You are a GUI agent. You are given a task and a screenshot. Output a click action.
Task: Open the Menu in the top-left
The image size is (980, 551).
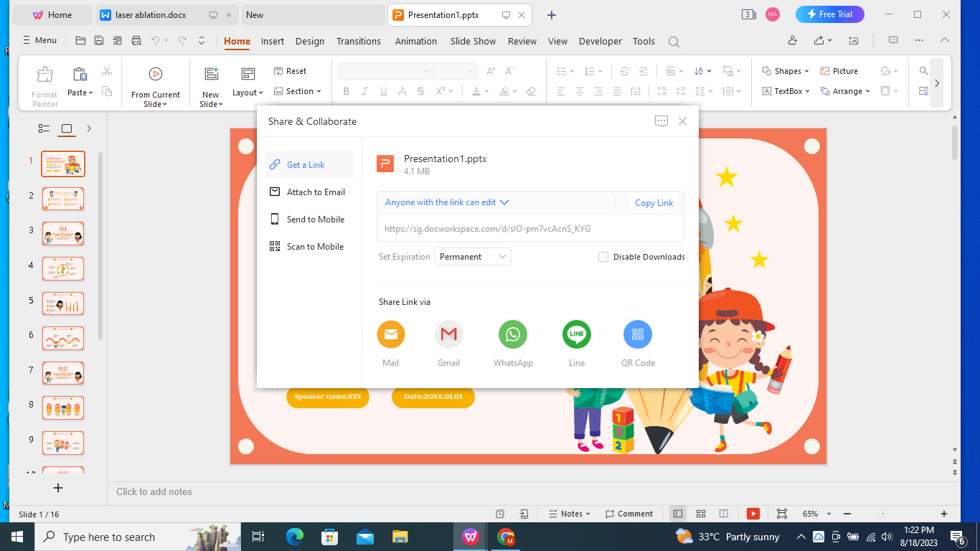pyautogui.click(x=39, y=40)
